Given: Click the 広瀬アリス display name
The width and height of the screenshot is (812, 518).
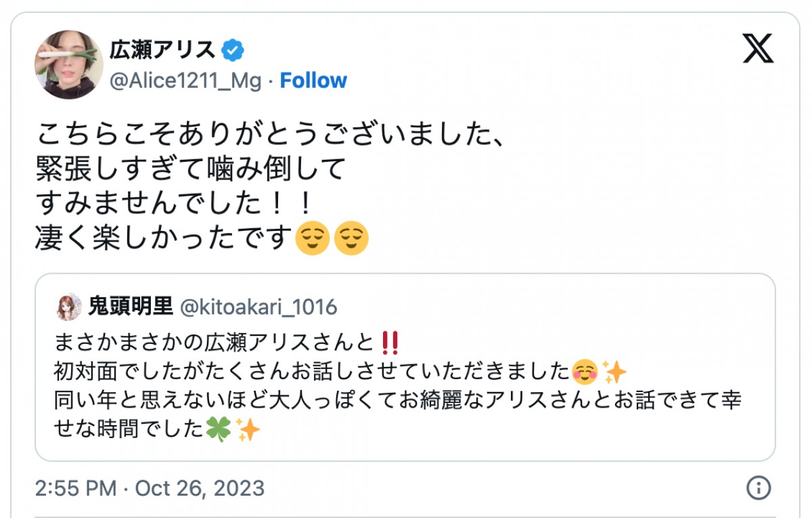Looking at the screenshot, I should pyautogui.click(x=162, y=49).
